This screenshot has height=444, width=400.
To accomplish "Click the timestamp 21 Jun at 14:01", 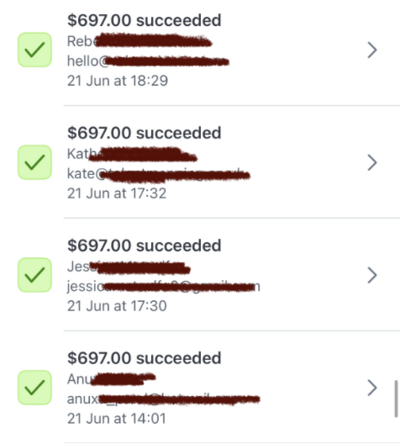I will [x=117, y=419].
